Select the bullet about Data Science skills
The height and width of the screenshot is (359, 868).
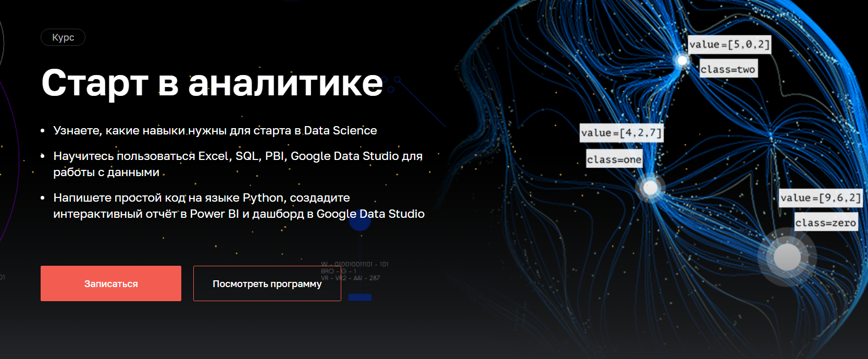pos(215,130)
